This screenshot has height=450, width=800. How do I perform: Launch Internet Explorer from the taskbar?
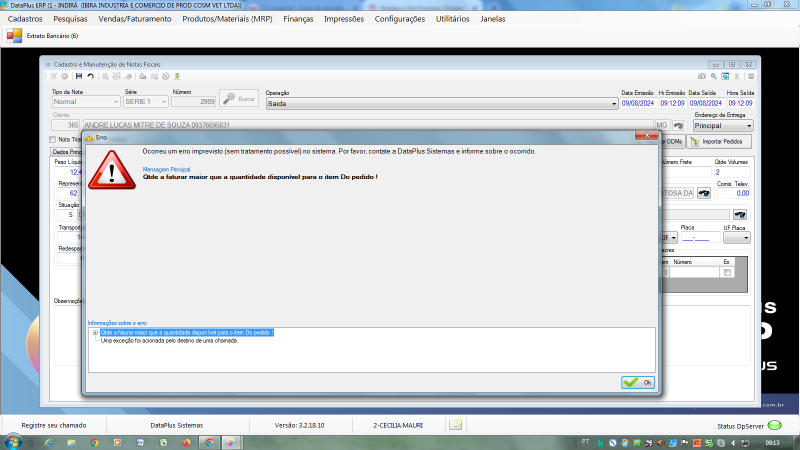pos(48,442)
